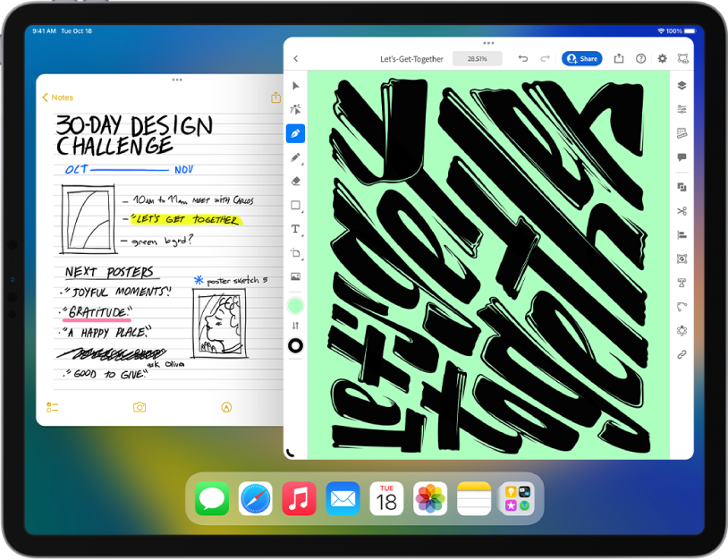The height and width of the screenshot is (560, 728).
Task: Switch to the Selection arrow tool
Action: point(295,86)
